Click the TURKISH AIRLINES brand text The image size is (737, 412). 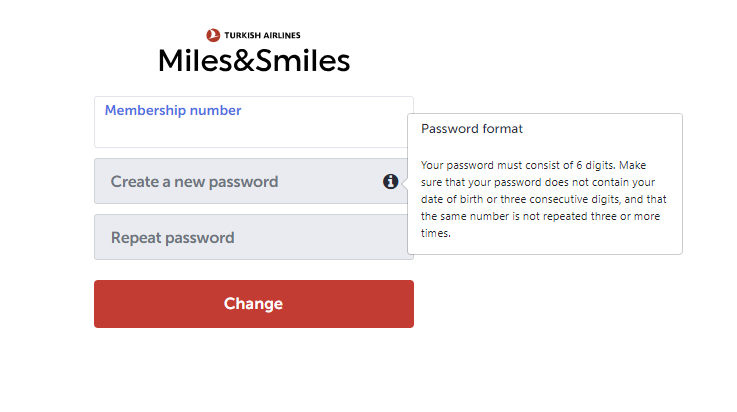click(x=260, y=36)
